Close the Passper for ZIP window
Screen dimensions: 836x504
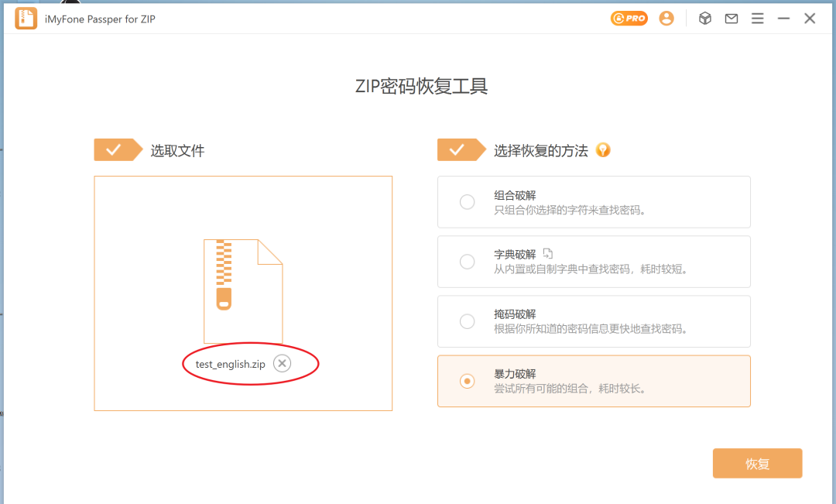click(810, 19)
